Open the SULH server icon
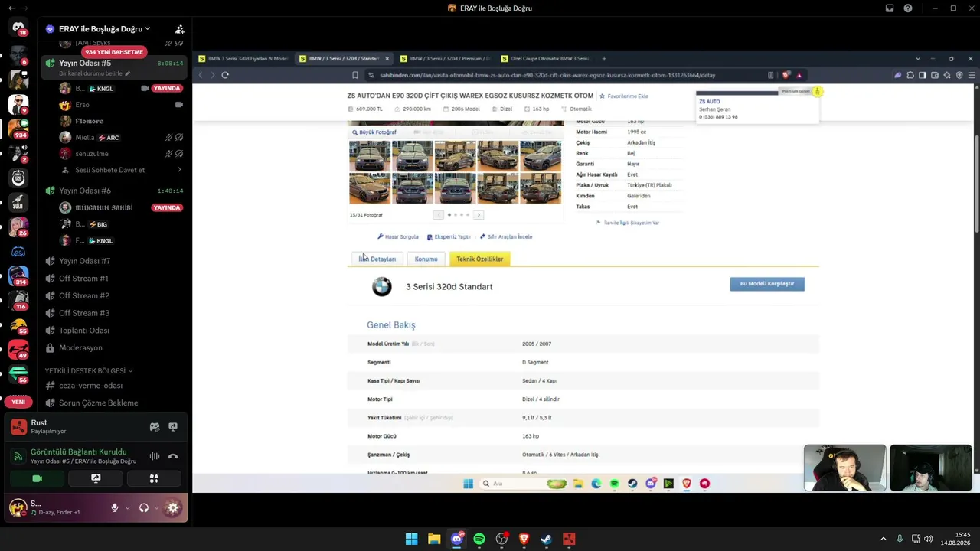 pyautogui.click(x=18, y=202)
